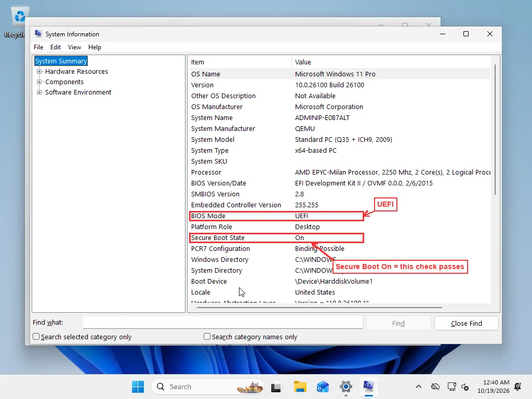Select the Secure Boot State row label
The width and height of the screenshot is (532, 399).
pyautogui.click(x=218, y=237)
